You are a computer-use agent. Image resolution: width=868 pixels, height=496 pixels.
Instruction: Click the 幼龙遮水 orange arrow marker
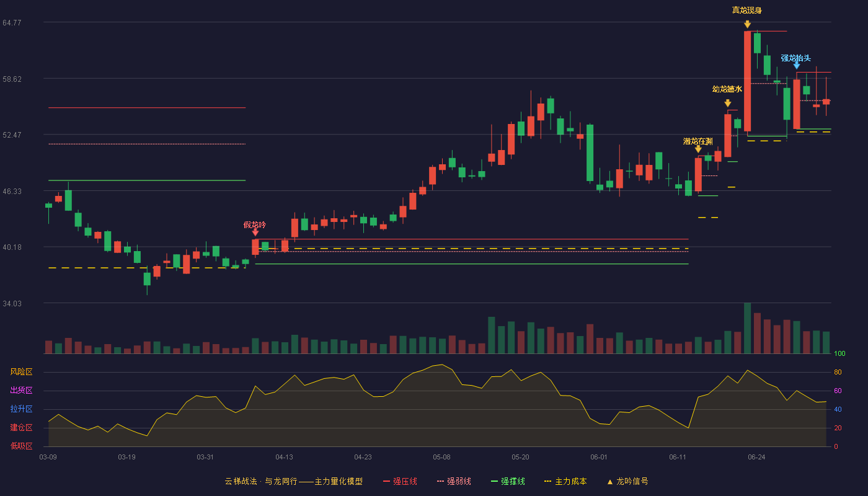click(727, 103)
